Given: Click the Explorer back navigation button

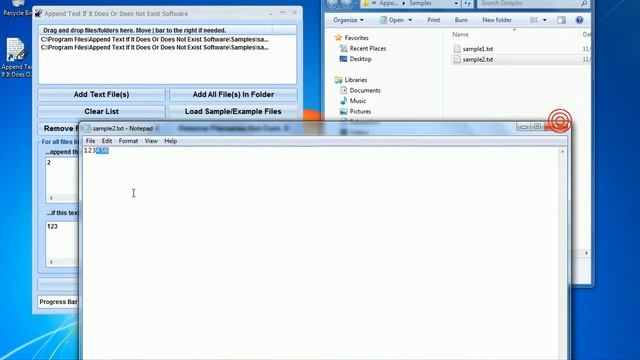Looking at the screenshot, I should point(333,4).
